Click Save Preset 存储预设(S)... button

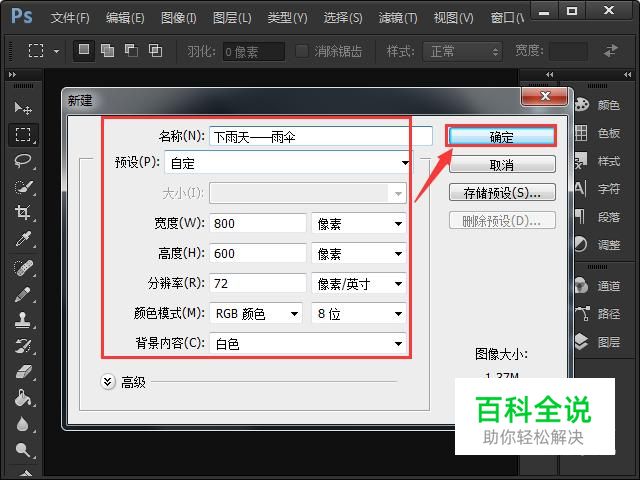[x=502, y=193]
